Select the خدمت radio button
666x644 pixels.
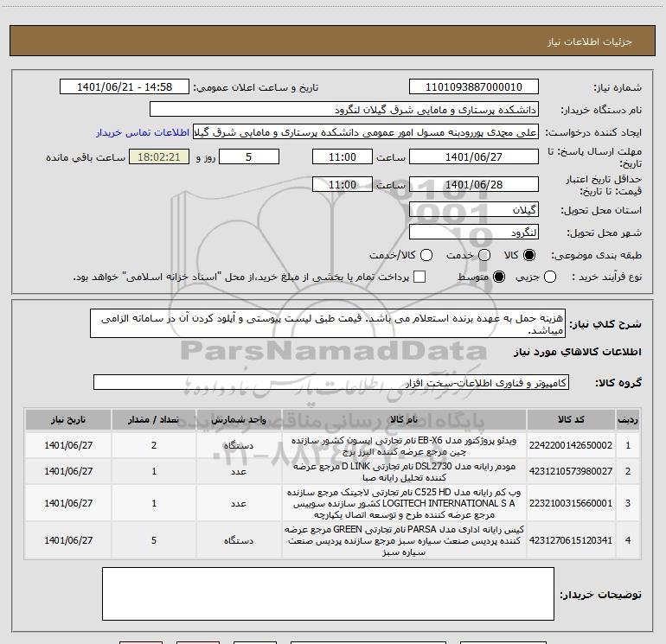coord(484,255)
